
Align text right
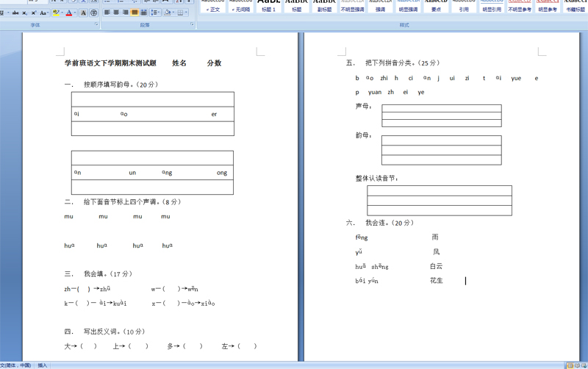(125, 12)
